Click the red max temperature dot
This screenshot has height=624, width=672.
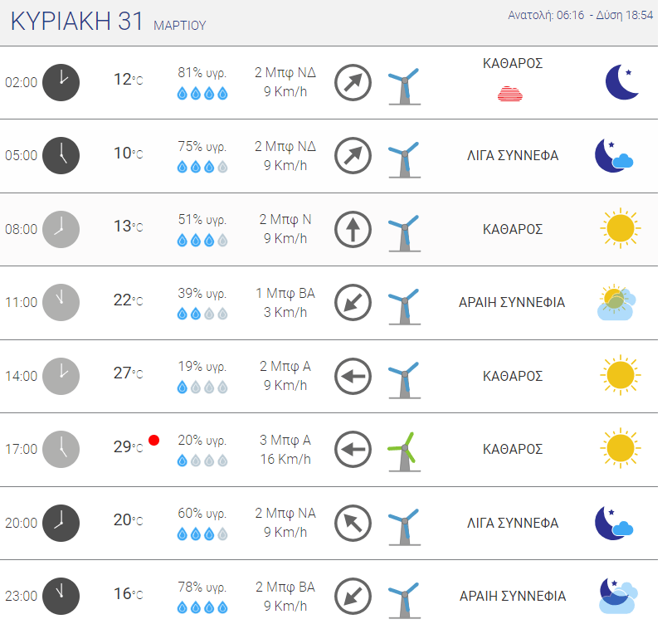click(x=153, y=440)
